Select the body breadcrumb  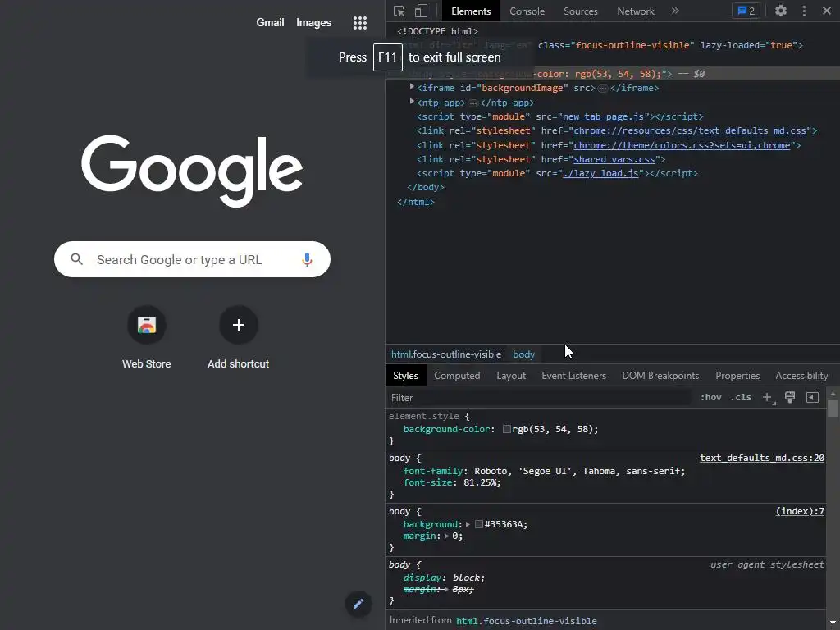[523, 354]
